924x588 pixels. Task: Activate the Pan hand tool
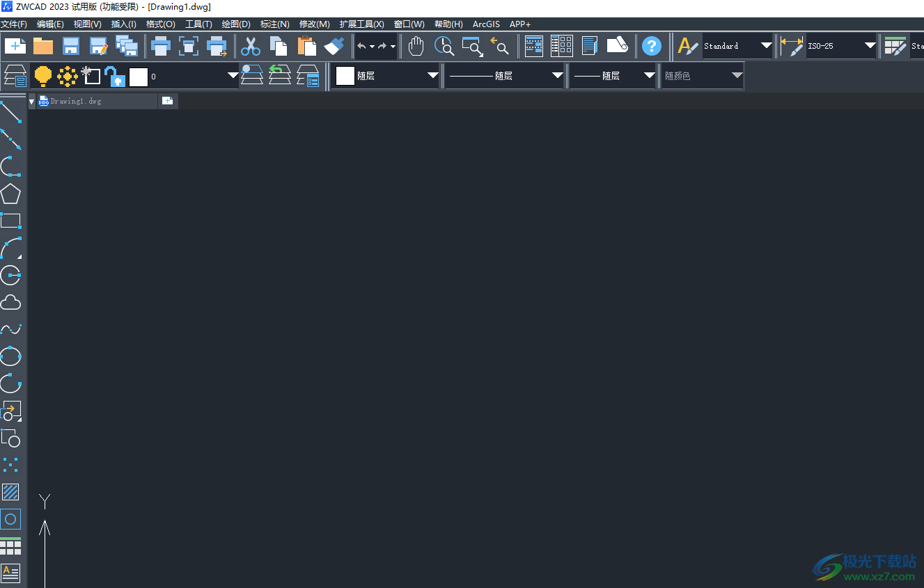click(416, 46)
